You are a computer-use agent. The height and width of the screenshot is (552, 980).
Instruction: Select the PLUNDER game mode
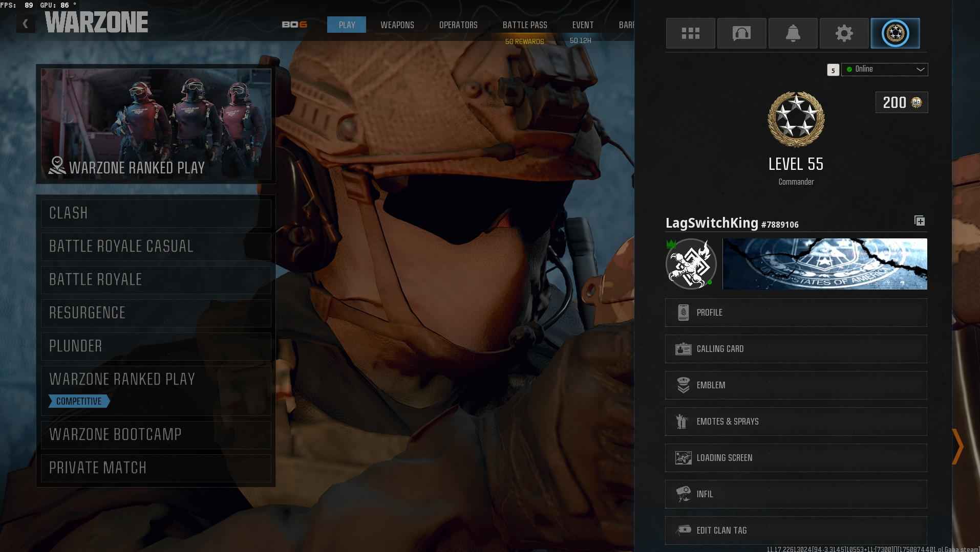(x=156, y=346)
